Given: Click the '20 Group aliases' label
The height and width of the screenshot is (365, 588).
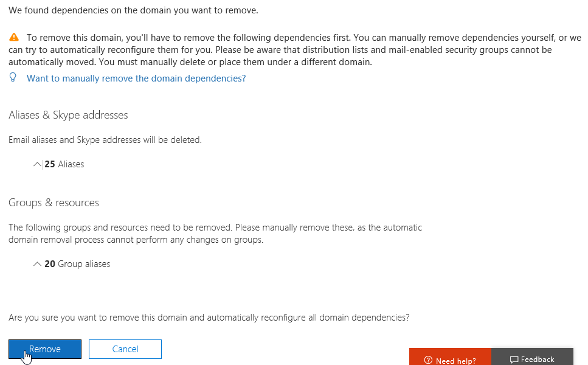Looking at the screenshot, I should [x=78, y=264].
